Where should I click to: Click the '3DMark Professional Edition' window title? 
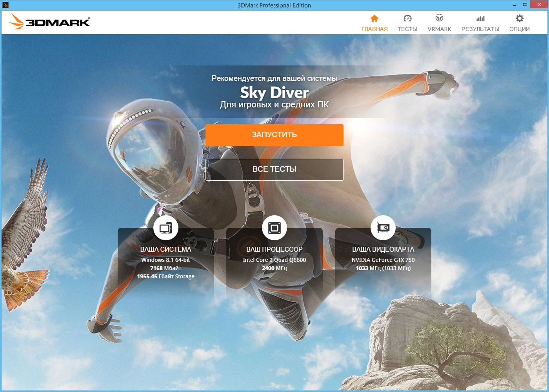pos(274,5)
